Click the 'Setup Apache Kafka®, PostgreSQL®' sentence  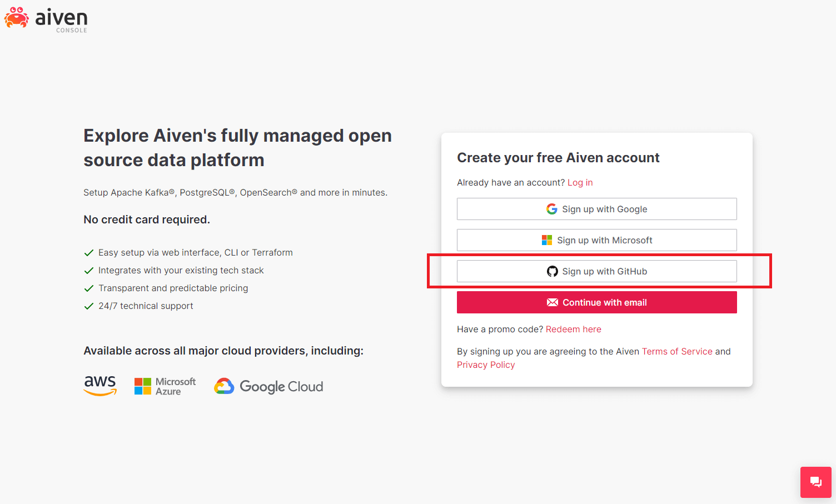[235, 192]
